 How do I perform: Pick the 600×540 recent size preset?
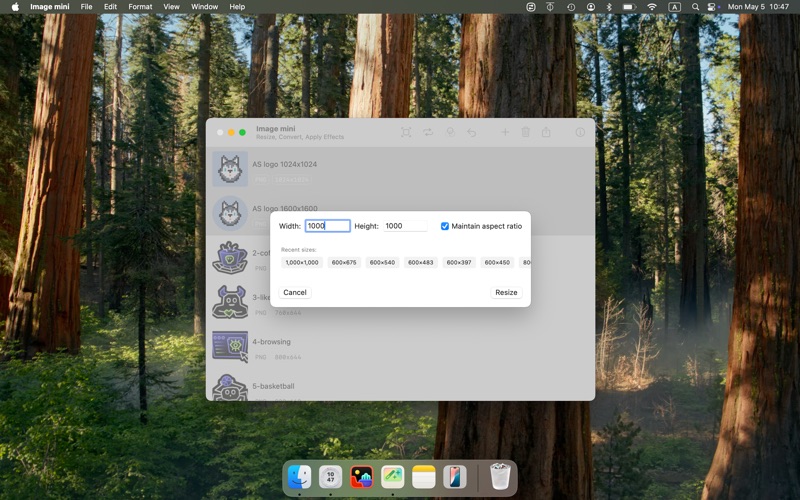[x=382, y=262]
